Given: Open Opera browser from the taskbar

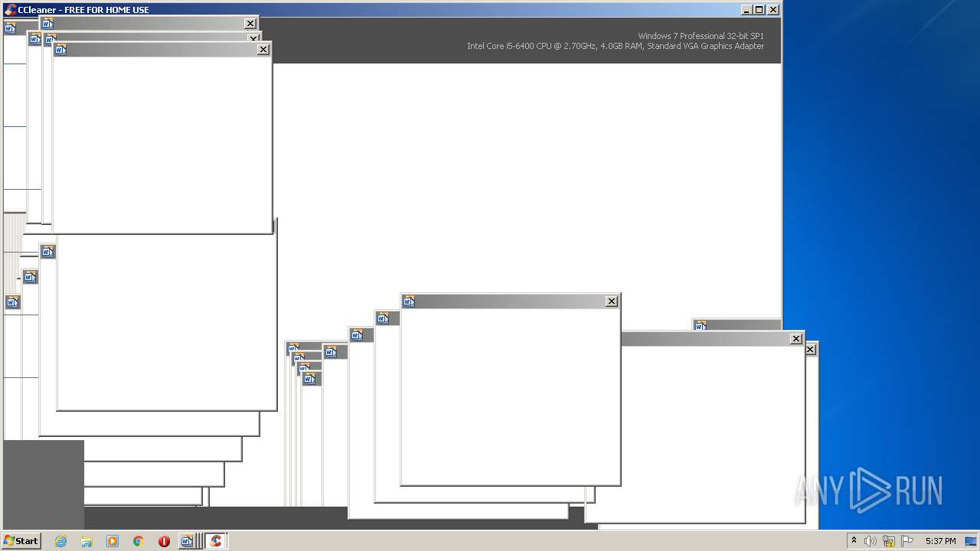Looking at the screenshot, I should [164, 541].
